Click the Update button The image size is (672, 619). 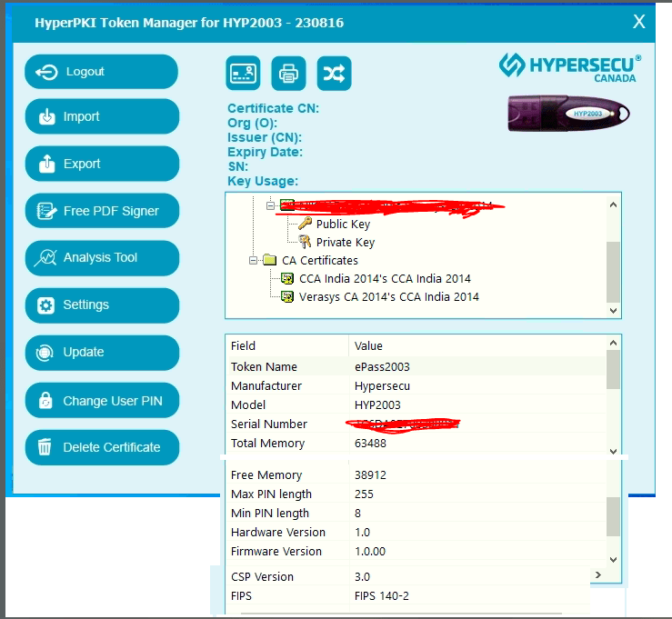102,353
